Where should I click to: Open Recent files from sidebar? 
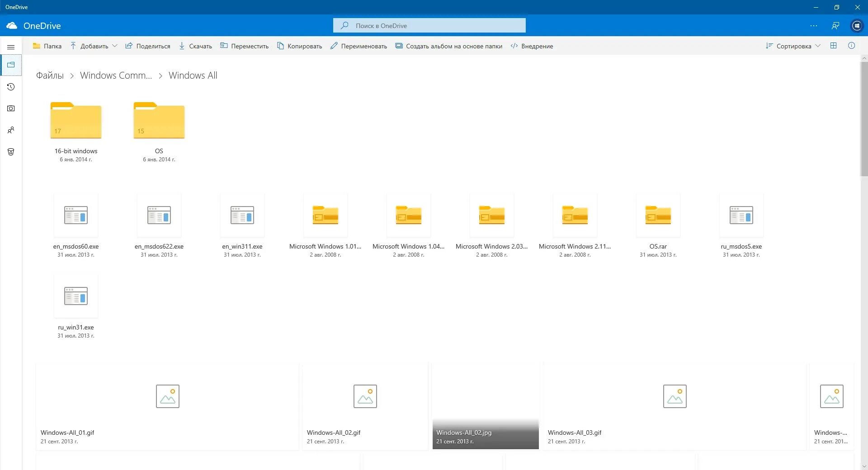click(x=11, y=87)
